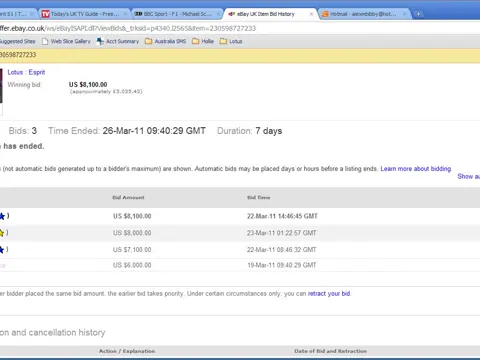The height and width of the screenshot is (360, 480).
Task: Open Suggested Sites bookmark
Action: tap(18, 41)
